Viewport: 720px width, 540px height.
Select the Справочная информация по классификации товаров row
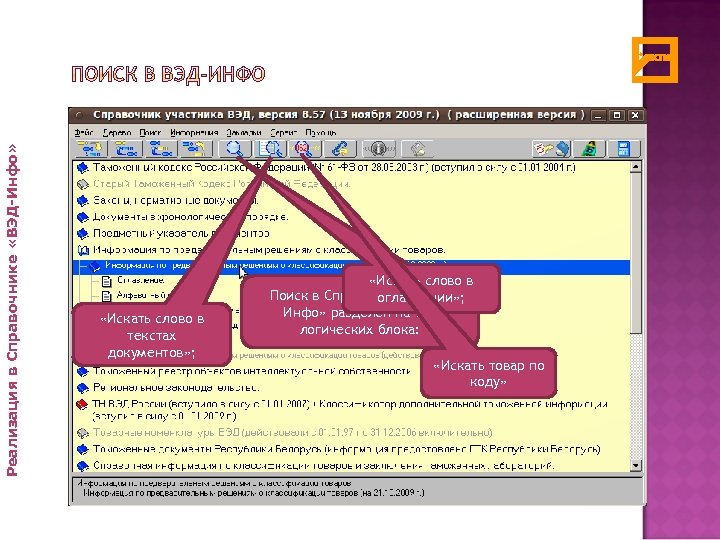(324, 466)
